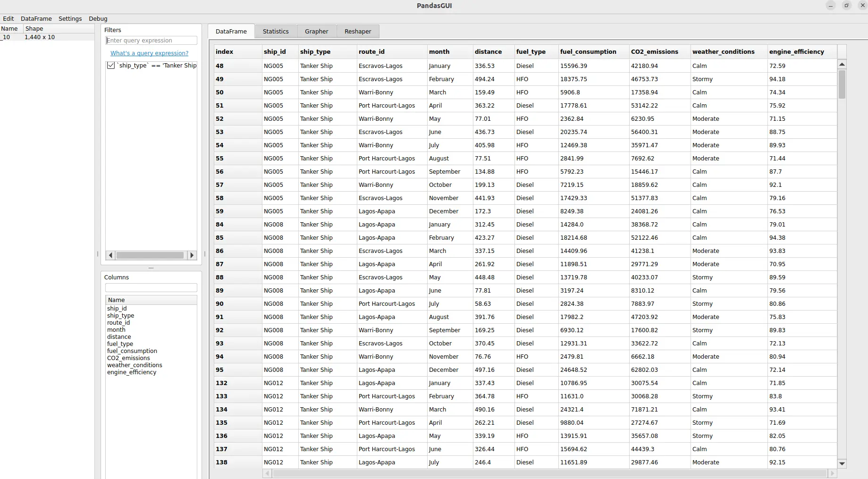Click the Columns search field
The width and height of the screenshot is (868, 479).
click(151, 288)
